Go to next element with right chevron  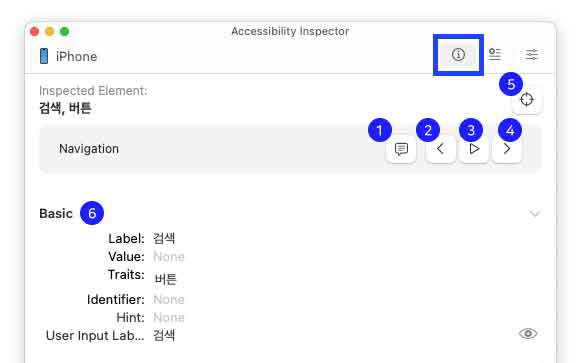click(x=507, y=149)
